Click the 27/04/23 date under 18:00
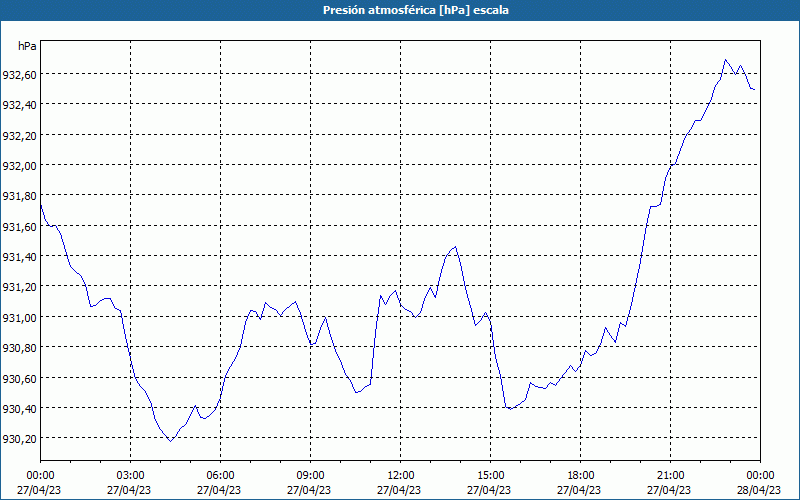This screenshot has height=500, width=800. coord(579,490)
